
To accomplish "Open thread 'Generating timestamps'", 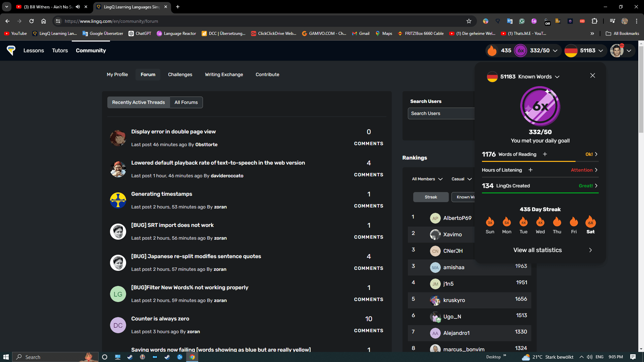I will click(162, 194).
